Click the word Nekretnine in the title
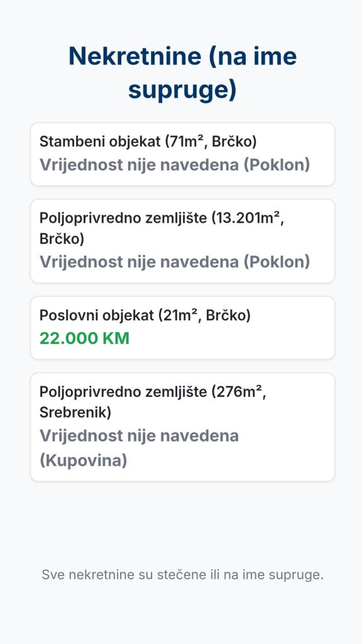 tap(135, 56)
